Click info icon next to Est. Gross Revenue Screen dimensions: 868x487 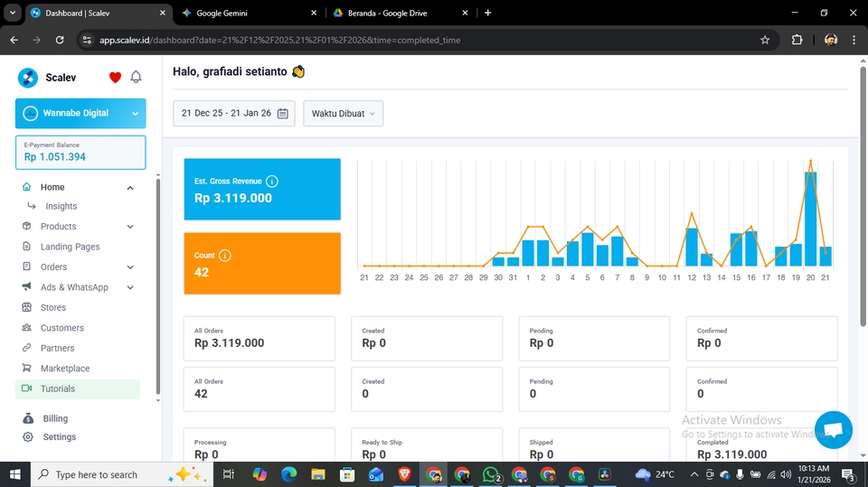(x=272, y=181)
